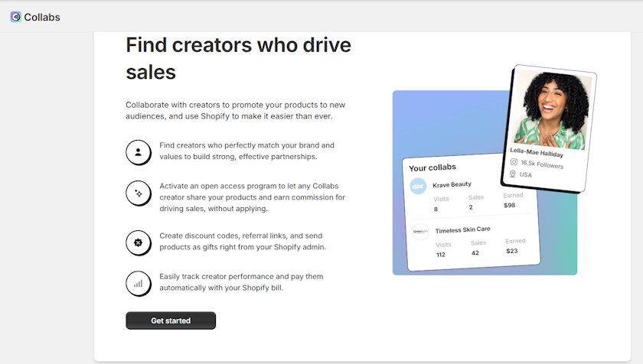Click the "Leila-Mae Halliday" name text
Image resolution: width=643 pixels, height=364 pixels.
[x=537, y=152]
